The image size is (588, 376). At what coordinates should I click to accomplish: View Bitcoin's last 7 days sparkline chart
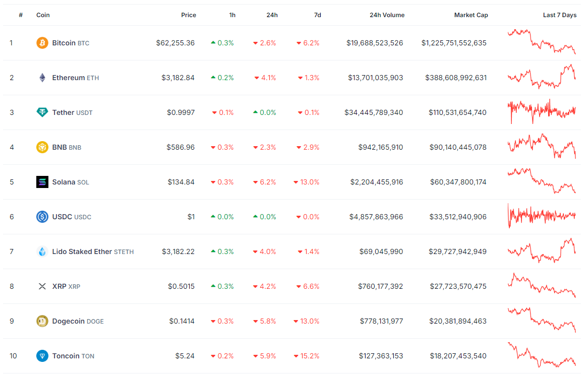coord(542,42)
